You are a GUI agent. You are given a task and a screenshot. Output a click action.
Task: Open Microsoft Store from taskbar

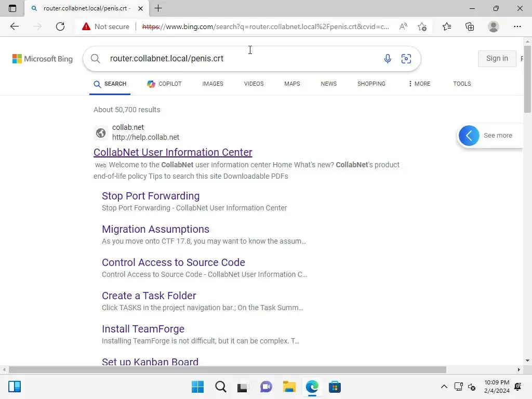335,387
